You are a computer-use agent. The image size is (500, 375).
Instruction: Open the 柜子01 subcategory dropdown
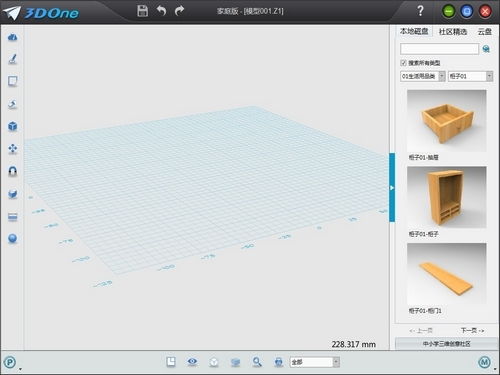click(x=489, y=76)
